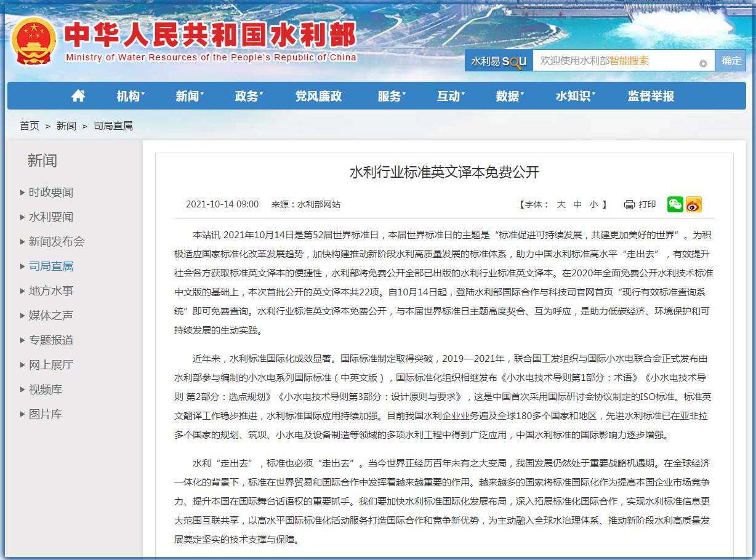The width and height of the screenshot is (756, 560).
Task: Click the 水利易SOU search logo
Action: (x=499, y=61)
